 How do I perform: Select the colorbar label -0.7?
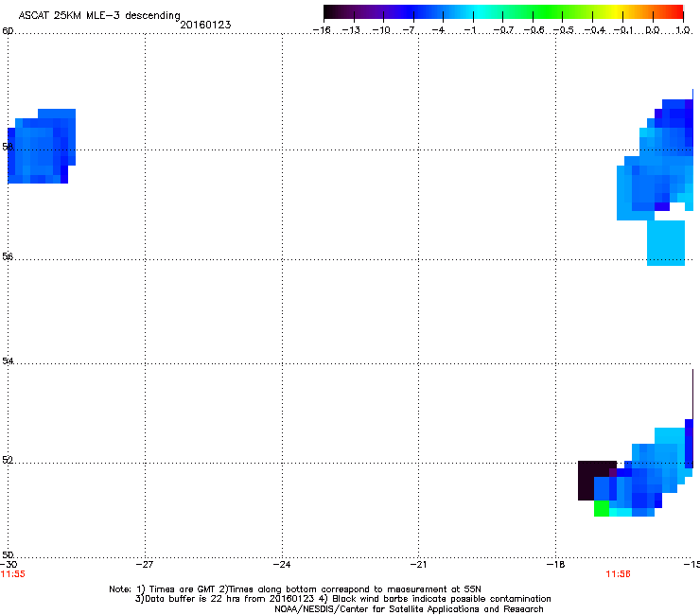503,30
